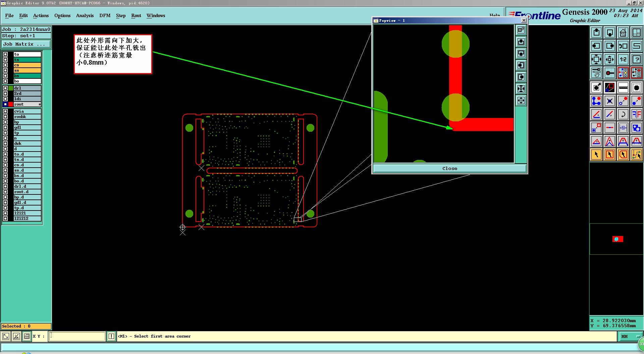Click the Job Matrix button
This screenshot has width=644, height=354.
click(x=26, y=44)
